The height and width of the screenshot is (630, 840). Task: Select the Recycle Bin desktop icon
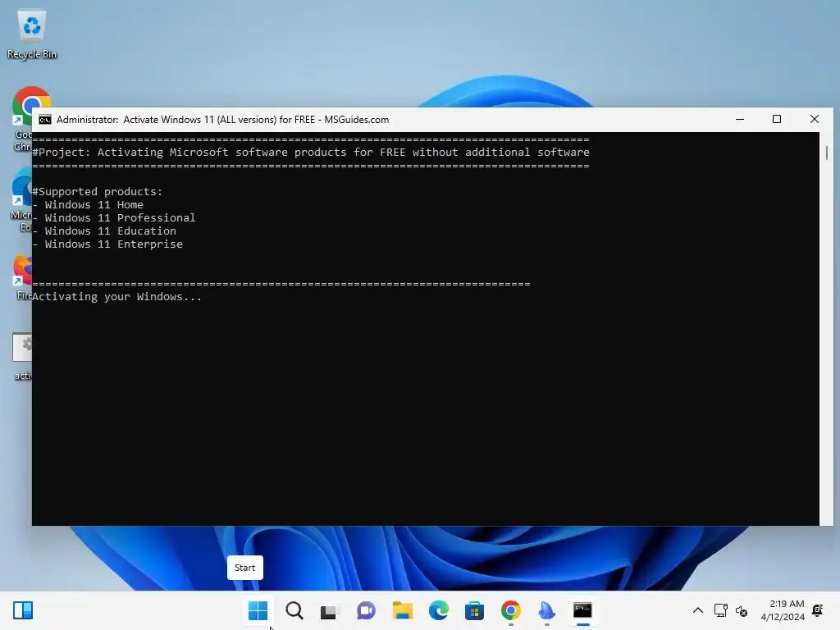click(x=32, y=34)
